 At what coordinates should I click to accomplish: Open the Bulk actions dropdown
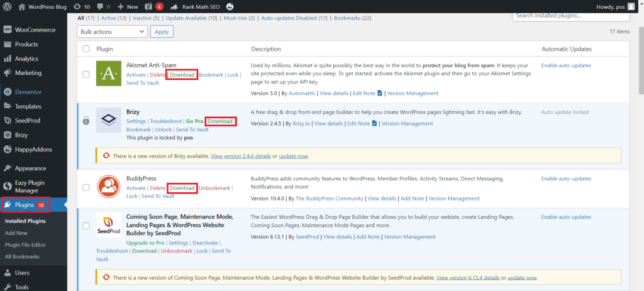[x=112, y=31]
